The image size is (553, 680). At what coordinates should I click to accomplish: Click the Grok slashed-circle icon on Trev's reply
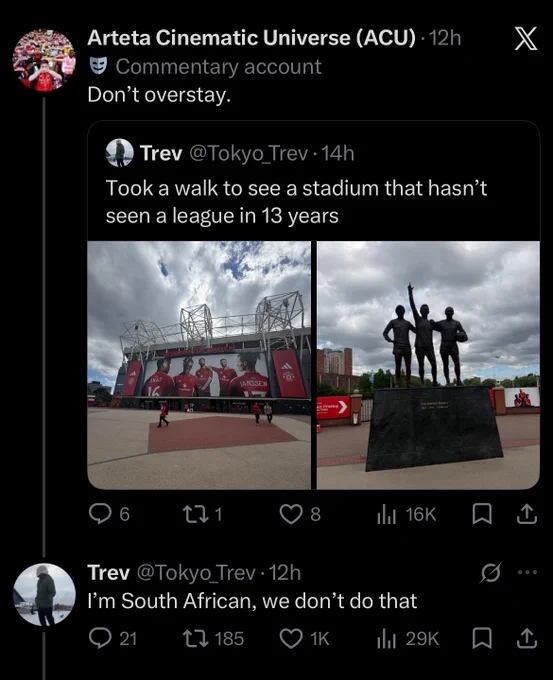(x=491, y=573)
